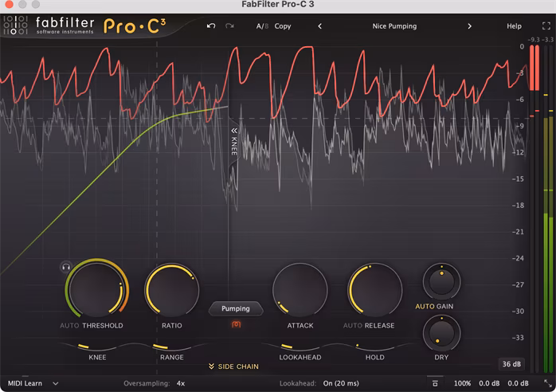Click the Range slider
Viewport: 556px width, 392px height.
pos(172,347)
